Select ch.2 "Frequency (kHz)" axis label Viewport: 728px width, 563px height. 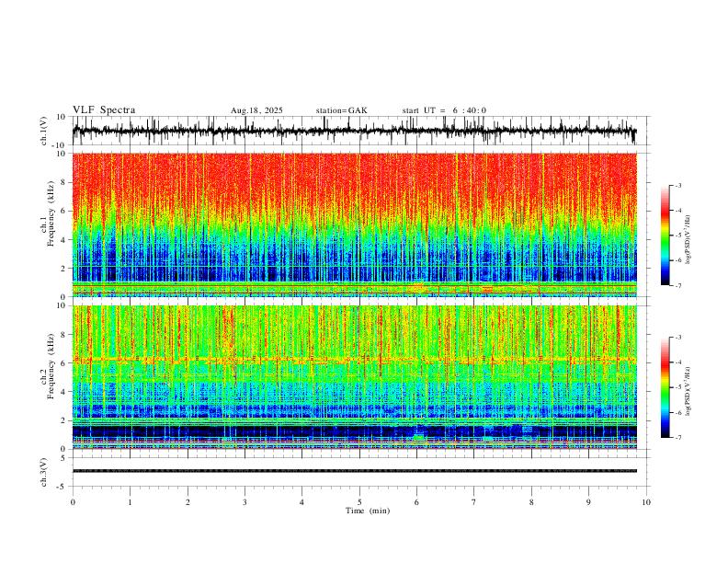click(51, 365)
